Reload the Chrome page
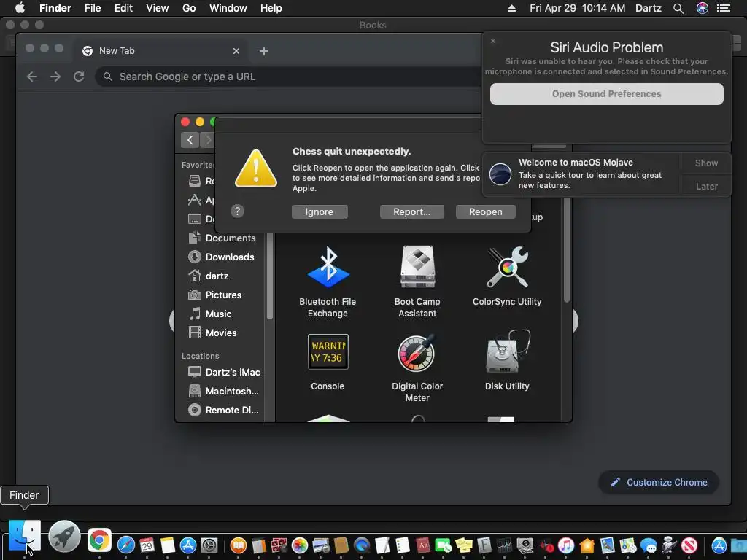 79,76
